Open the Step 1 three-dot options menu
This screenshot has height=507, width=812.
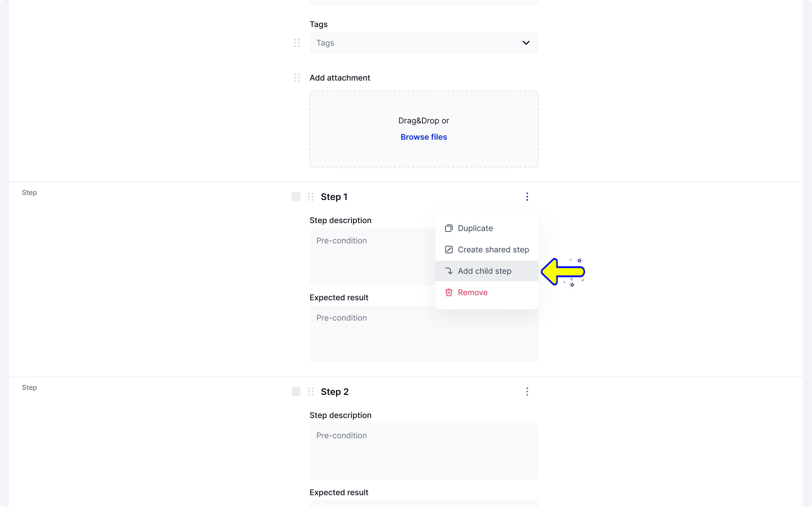pyautogui.click(x=527, y=197)
